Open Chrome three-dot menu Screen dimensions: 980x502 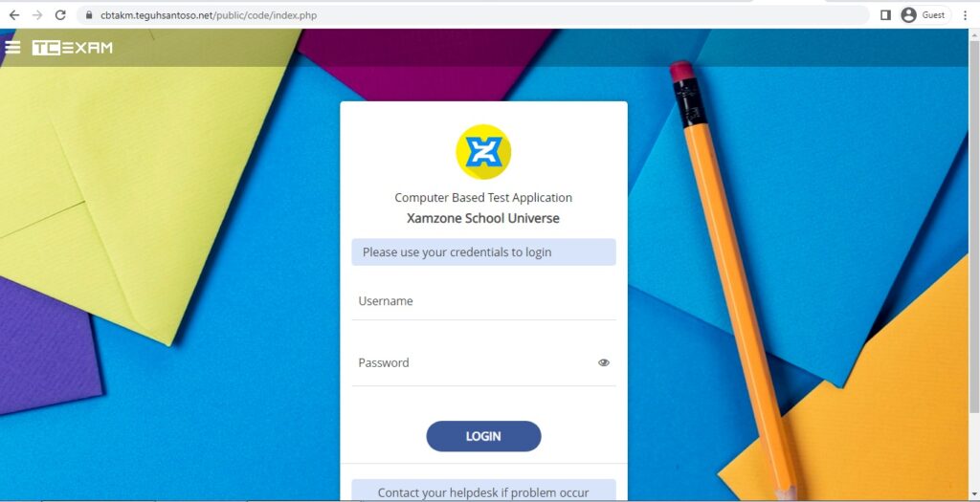click(965, 15)
